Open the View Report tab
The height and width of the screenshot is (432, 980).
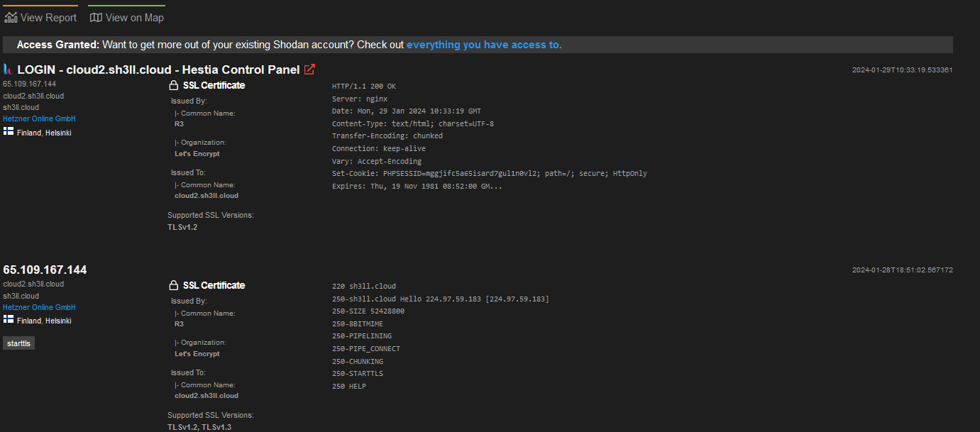[x=40, y=17]
